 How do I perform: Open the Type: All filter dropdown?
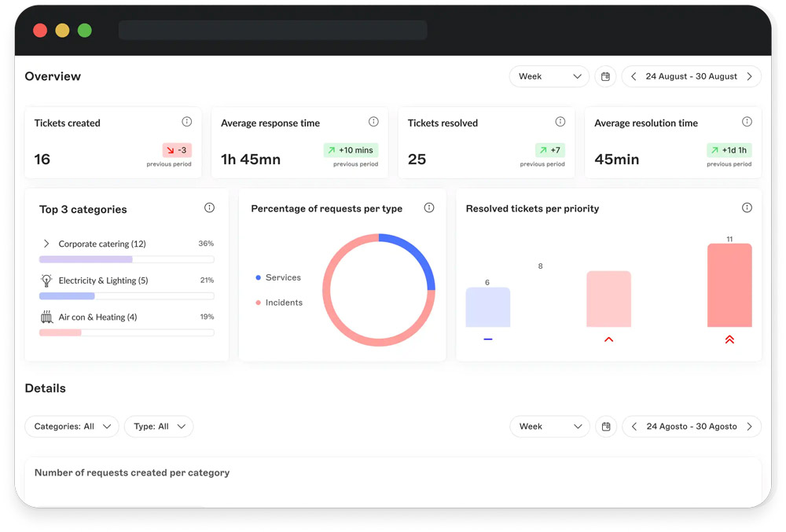[x=159, y=426]
